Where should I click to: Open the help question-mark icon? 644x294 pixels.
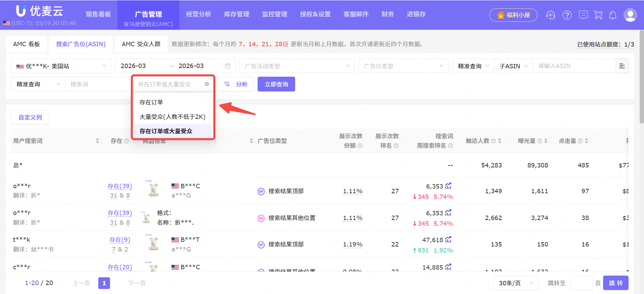point(567,15)
